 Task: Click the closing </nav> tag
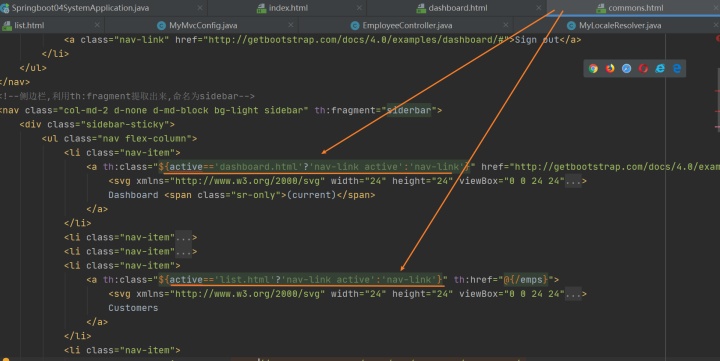(x=15, y=82)
